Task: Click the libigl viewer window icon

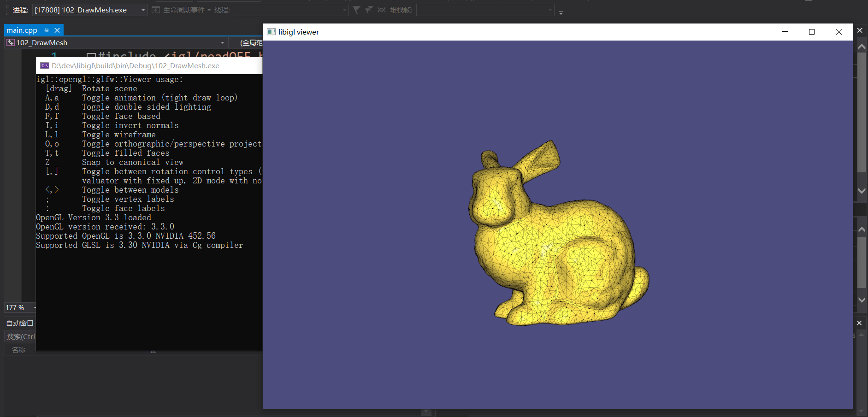Action: click(271, 32)
